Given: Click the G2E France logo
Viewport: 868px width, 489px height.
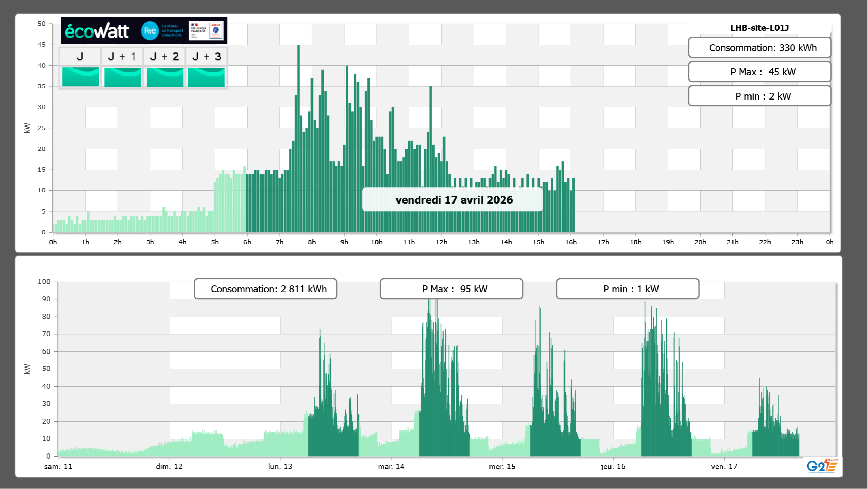Looking at the screenshot, I should 822,466.
